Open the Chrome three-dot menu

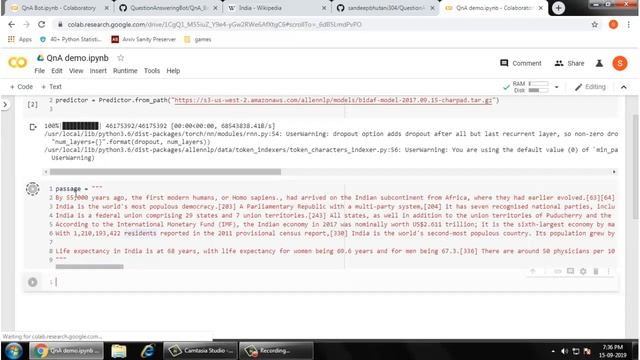[629, 24]
